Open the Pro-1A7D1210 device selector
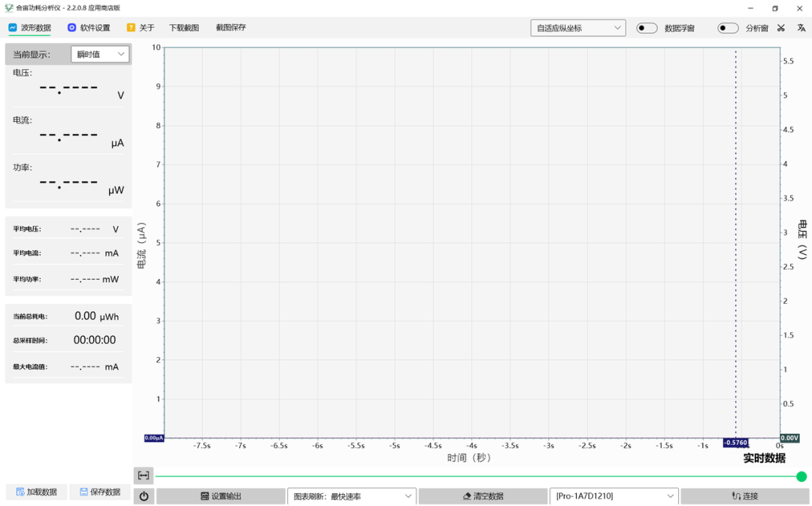 614,495
